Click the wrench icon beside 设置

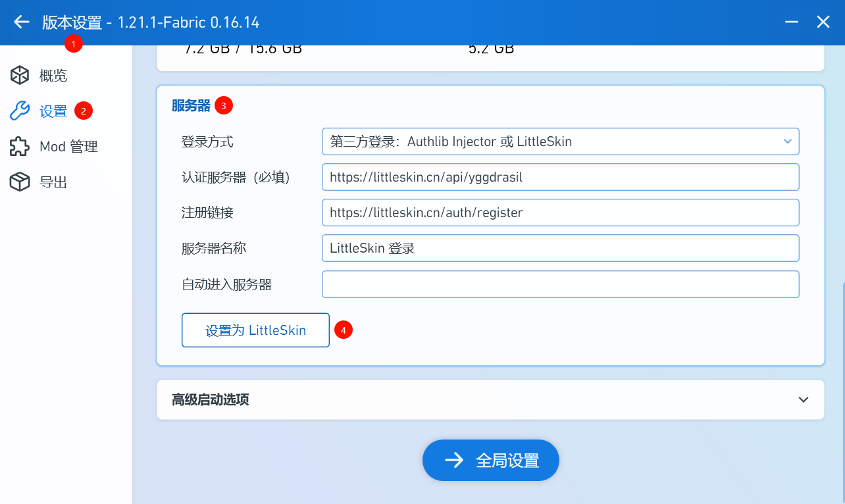pos(20,111)
